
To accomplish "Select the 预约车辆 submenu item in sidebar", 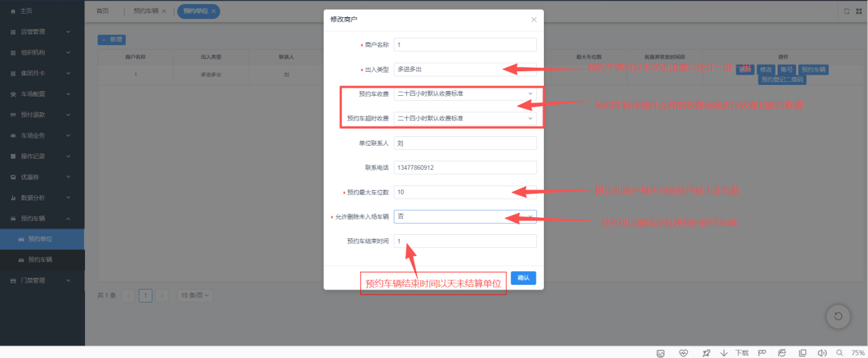I will [42, 260].
